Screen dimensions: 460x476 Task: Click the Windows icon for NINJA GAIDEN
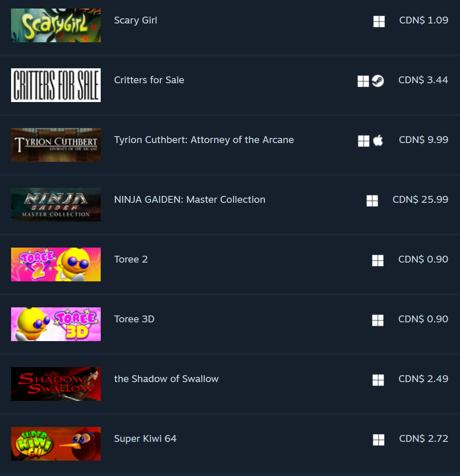(372, 201)
